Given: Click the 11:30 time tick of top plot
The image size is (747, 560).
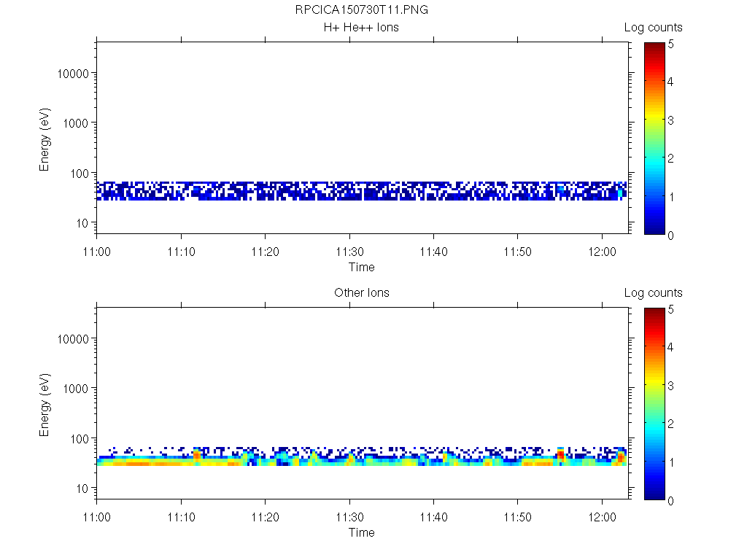Looking at the screenshot, I should tap(349, 252).
